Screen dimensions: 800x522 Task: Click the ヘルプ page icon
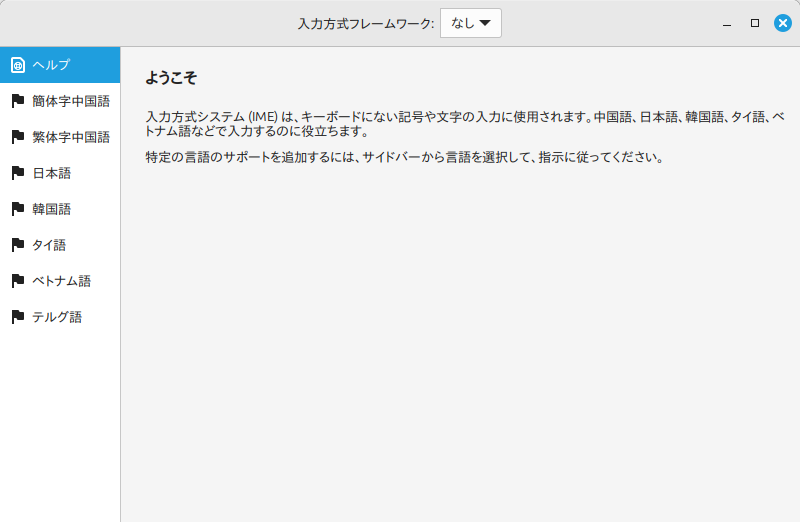(18, 65)
